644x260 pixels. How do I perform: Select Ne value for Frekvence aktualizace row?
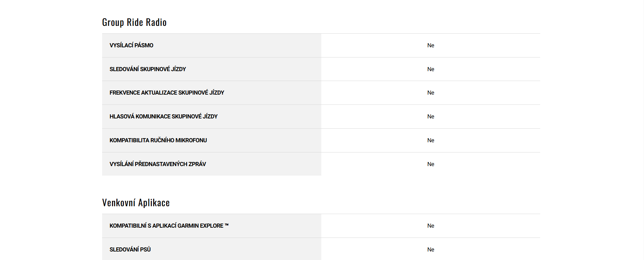[431, 93]
